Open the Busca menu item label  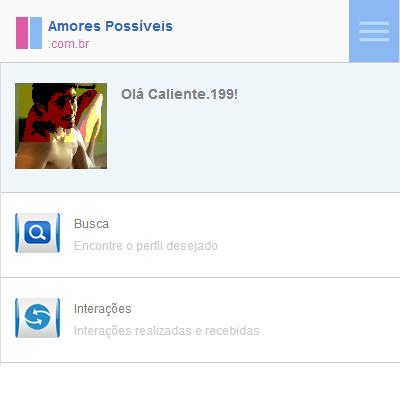91,224
